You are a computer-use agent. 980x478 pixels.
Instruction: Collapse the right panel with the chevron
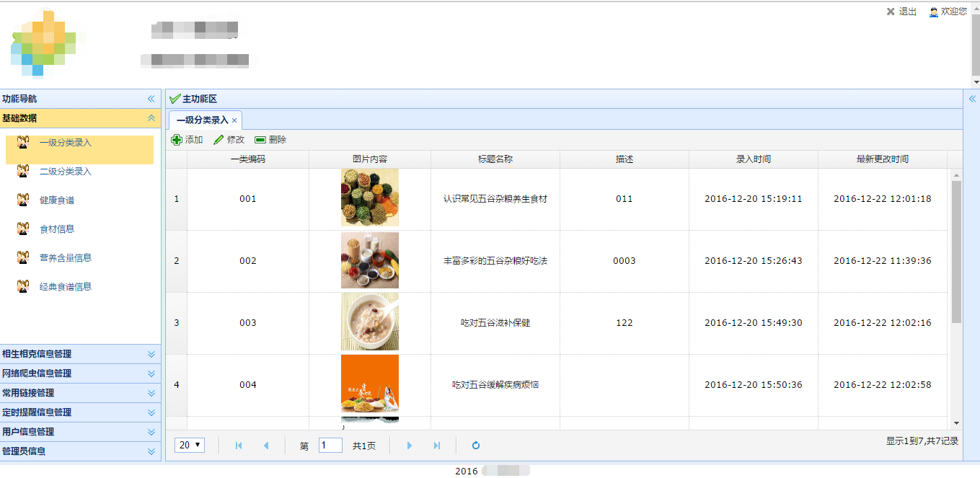(974, 98)
